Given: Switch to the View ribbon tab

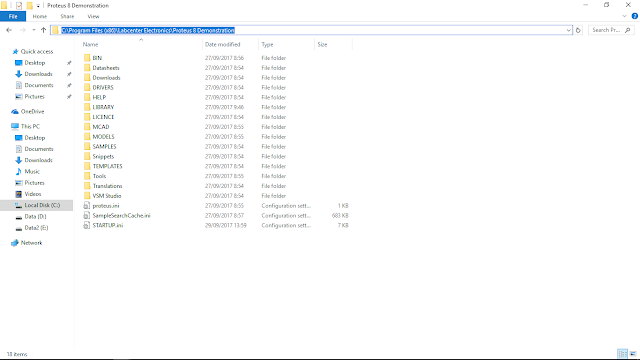Looking at the screenshot, I should coord(93,16).
